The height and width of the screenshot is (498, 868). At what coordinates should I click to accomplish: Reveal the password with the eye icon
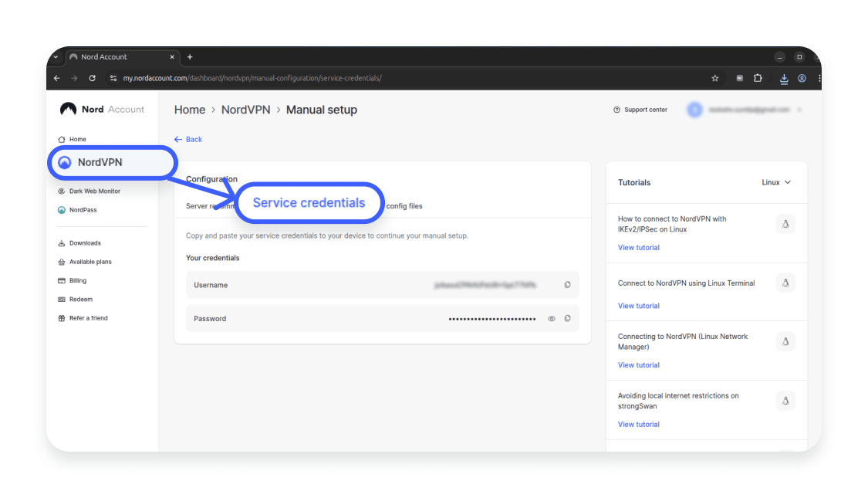point(550,318)
